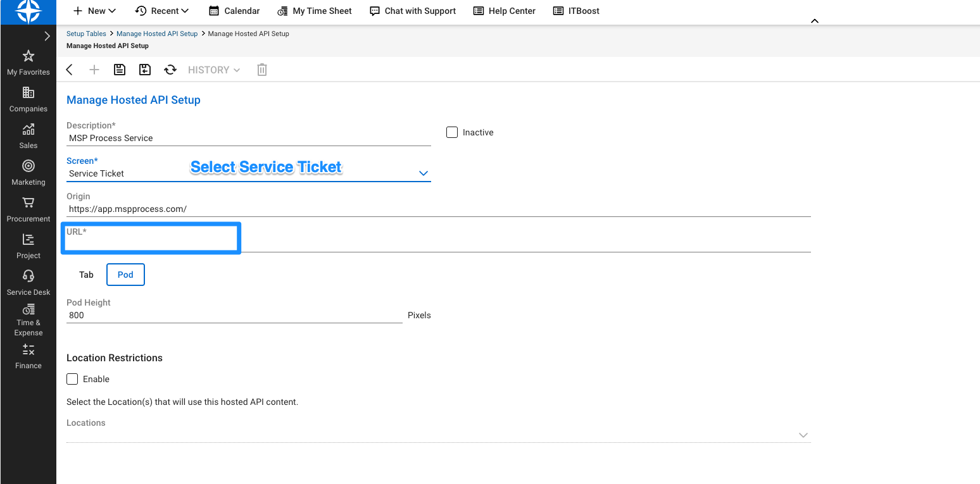Viewport: 980px width, 484px height.
Task: Open the Marketing module
Action: click(x=28, y=173)
